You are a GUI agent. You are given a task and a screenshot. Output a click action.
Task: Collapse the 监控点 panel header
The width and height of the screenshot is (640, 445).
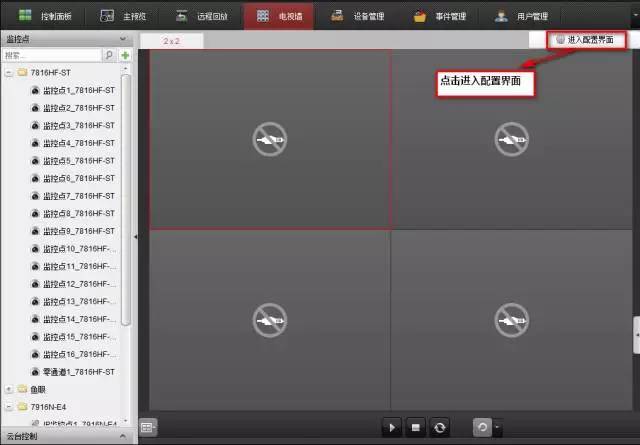(122, 38)
